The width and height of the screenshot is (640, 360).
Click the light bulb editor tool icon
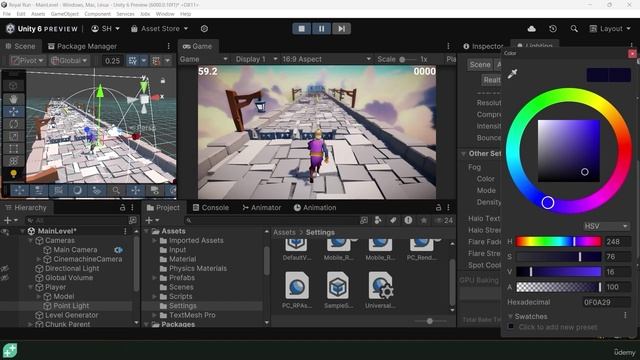13,174
